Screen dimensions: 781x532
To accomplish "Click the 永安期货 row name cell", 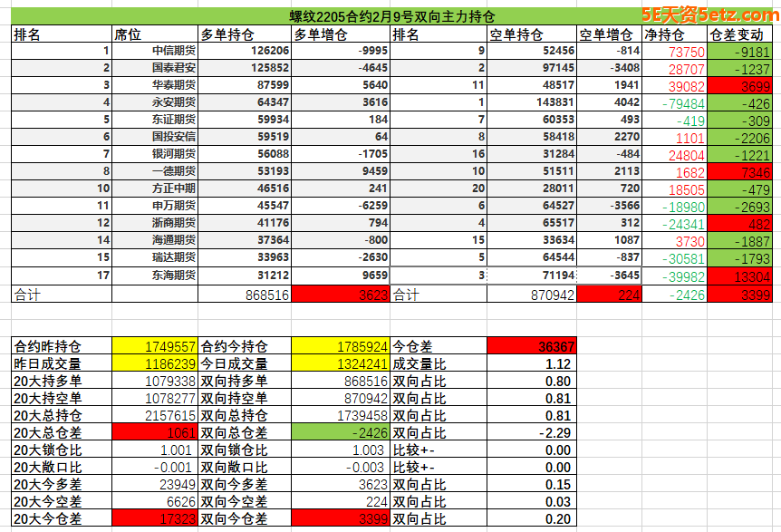I will tap(154, 102).
